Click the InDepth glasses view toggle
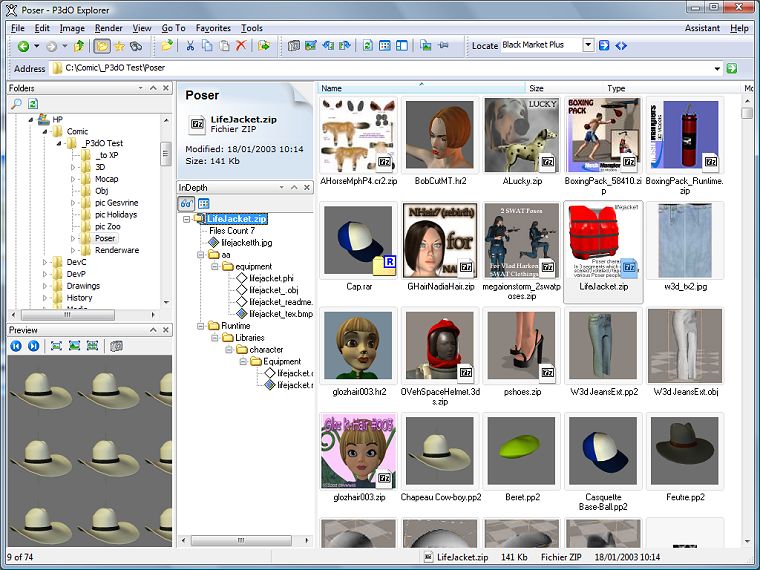 click(x=186, y=204)
